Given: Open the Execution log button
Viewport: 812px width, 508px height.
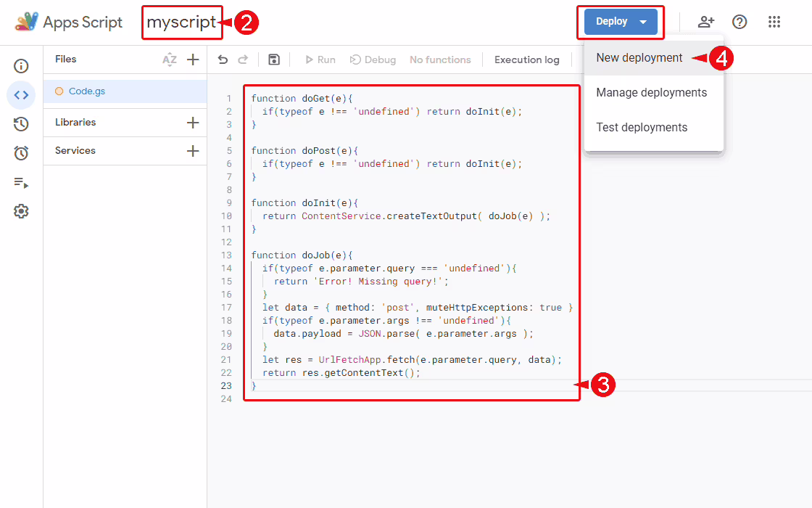Looking at the screenshot, I should pyautogui.click(x=527, y=60).
